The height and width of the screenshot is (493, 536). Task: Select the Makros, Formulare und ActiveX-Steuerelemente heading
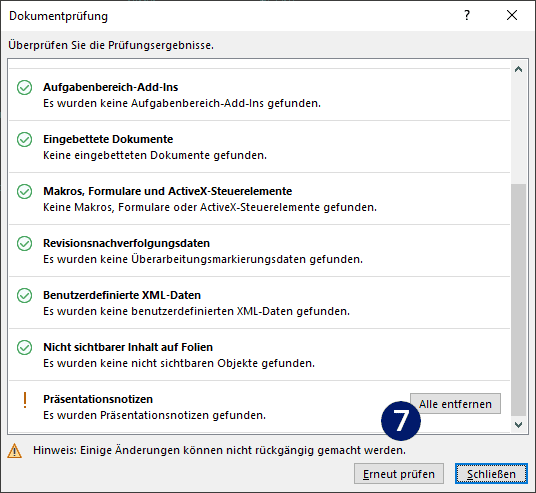click(168, 191)
